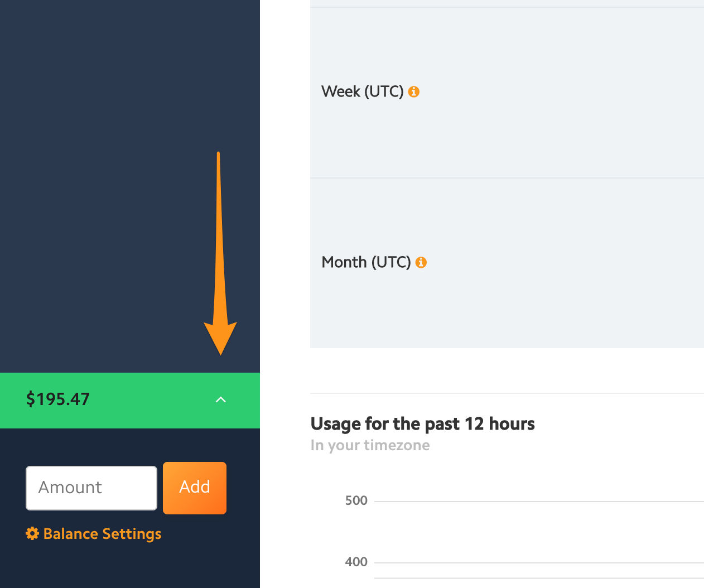Click the 400 gridline of the usage chart
The height and width of the screenshot is (588, 704).
[536, 562]
